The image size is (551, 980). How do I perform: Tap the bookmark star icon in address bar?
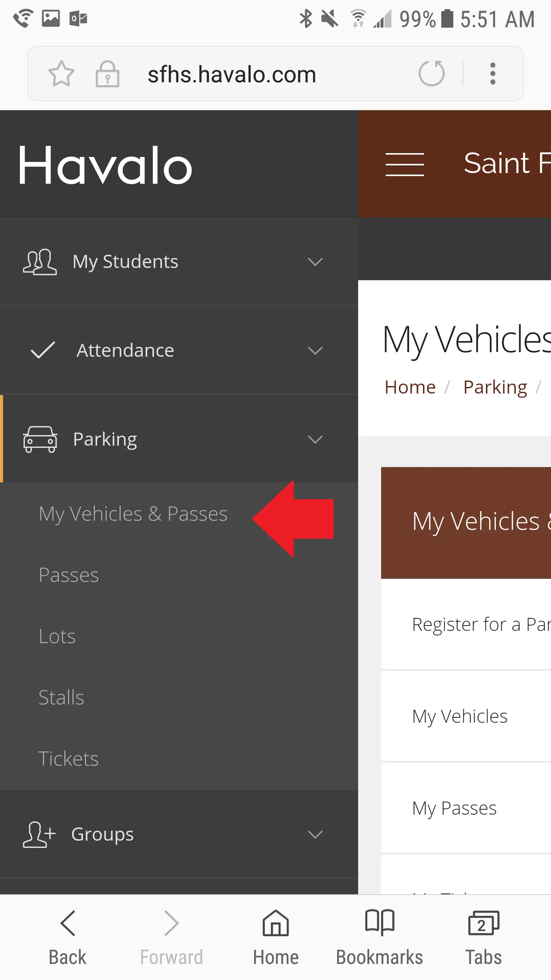(x=61, y=73)
